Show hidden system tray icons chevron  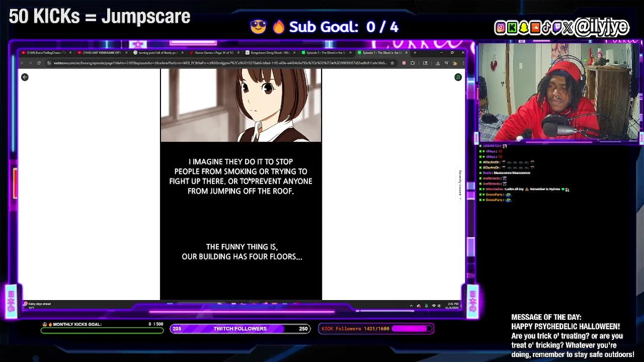411,306
